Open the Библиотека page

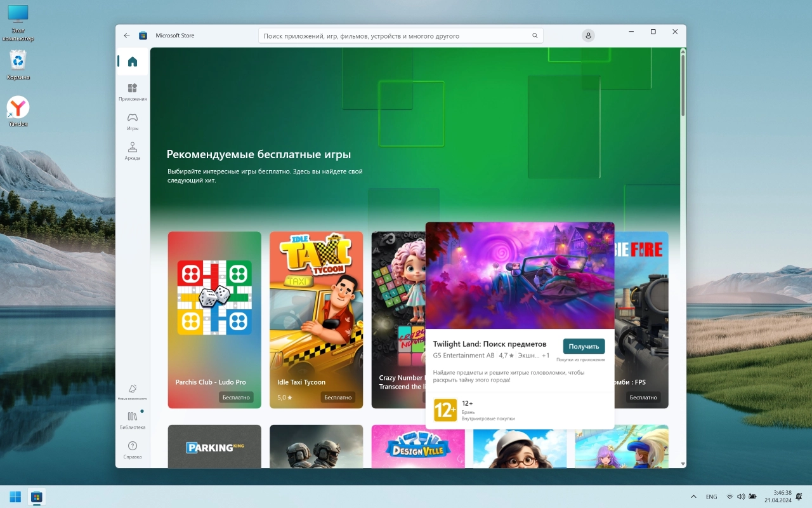pos(132,420)
